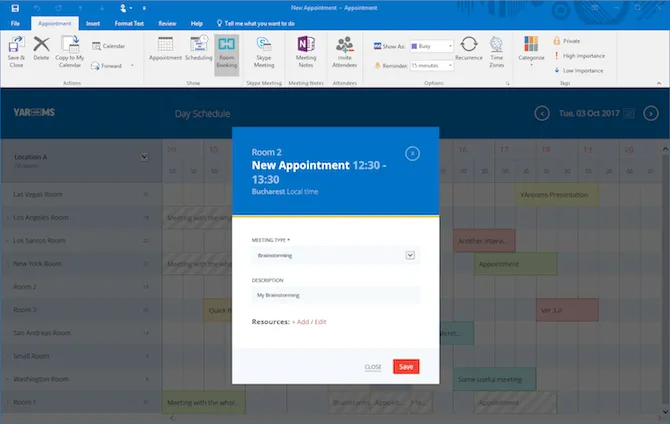
Task: Click the Small Room row
Action: pyautogui.click(x=81, y=356)
